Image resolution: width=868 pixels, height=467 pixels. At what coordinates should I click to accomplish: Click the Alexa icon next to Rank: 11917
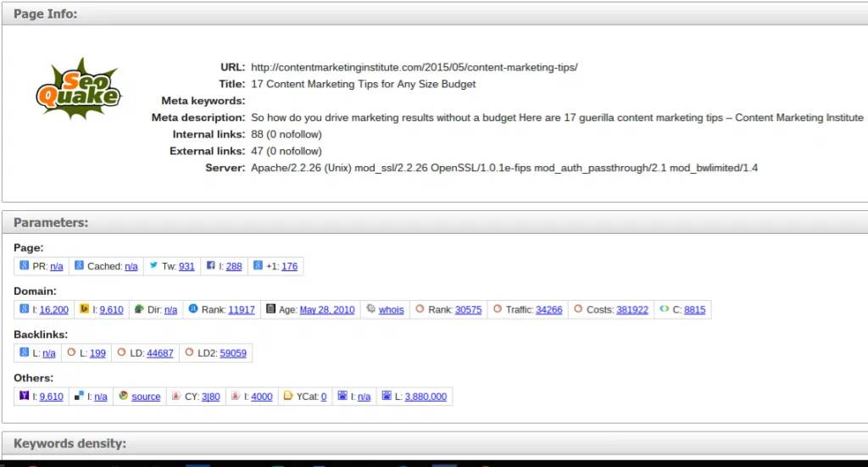tap(193, 309)
